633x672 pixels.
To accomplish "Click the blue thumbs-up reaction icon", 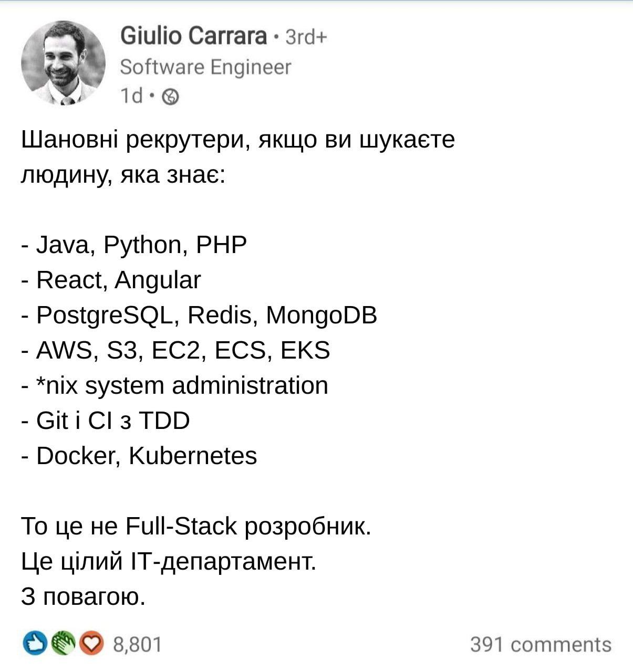I will [x=35, y=642].
